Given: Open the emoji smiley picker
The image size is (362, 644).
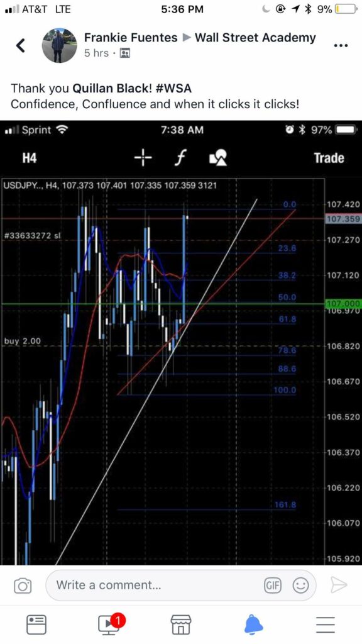Looking at the screenshot, I should pos(300,586).
